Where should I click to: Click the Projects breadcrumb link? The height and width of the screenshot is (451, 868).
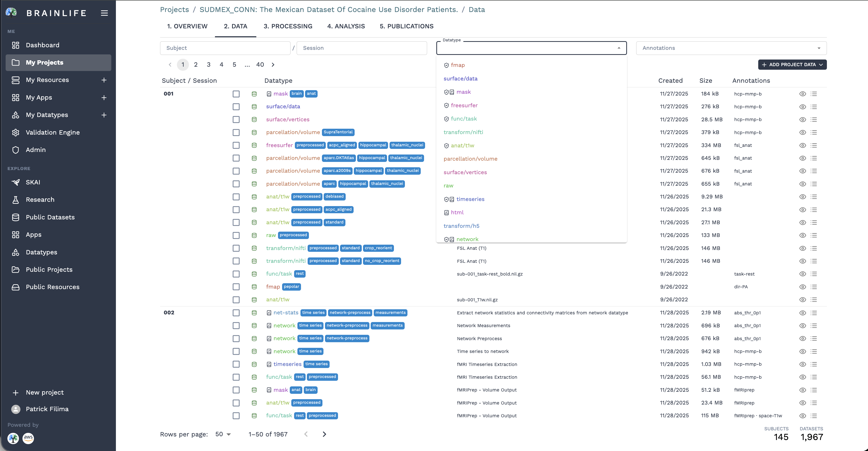tap(175, 9)
